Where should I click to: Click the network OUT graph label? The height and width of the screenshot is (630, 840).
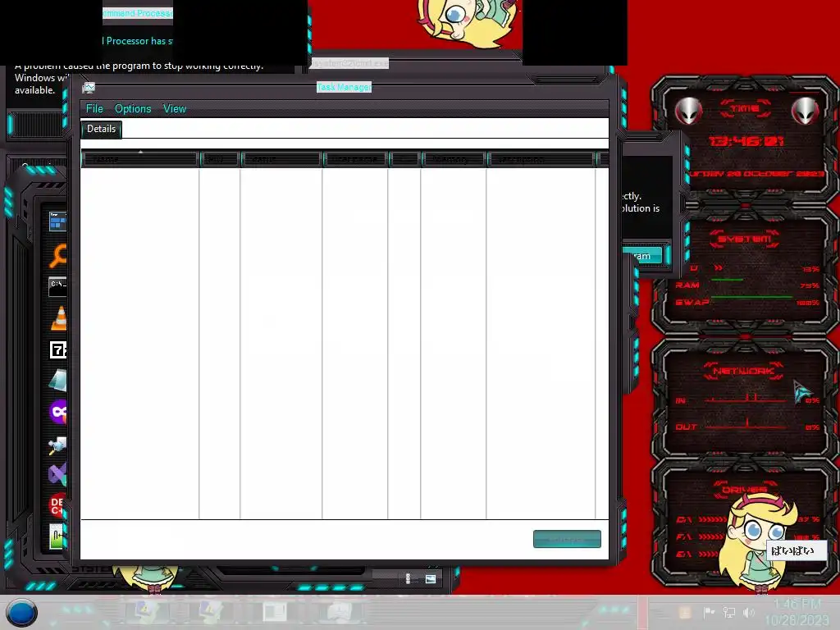(x=686, y=427)
